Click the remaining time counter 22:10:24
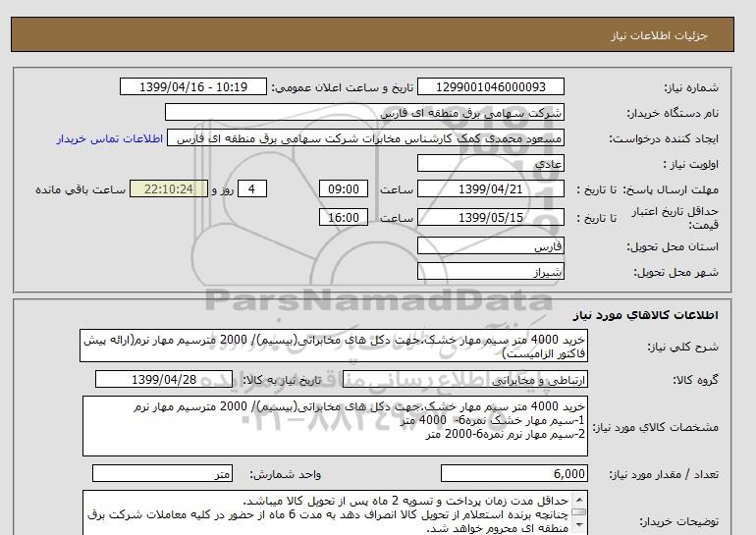 click(x=169, y=188)
